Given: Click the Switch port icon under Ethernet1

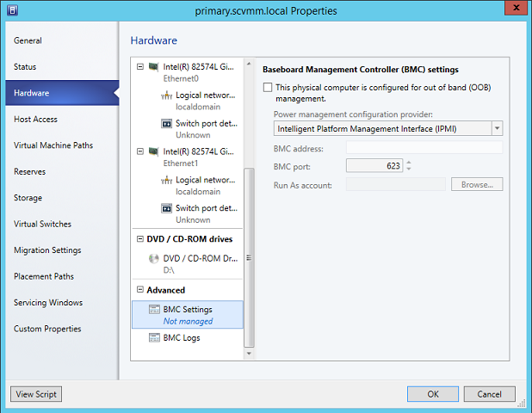Looking at the screenshot, I should click(x=167, y=208).
